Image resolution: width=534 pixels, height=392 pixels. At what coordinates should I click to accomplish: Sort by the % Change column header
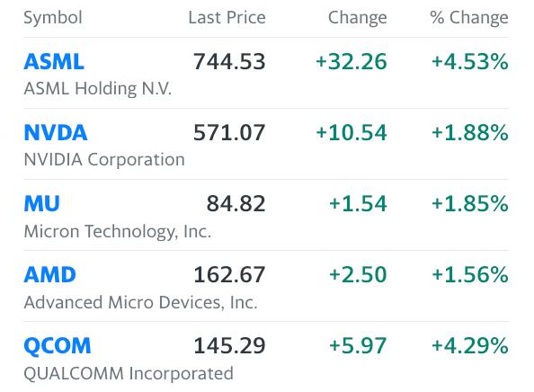click(x=469, y=17)
